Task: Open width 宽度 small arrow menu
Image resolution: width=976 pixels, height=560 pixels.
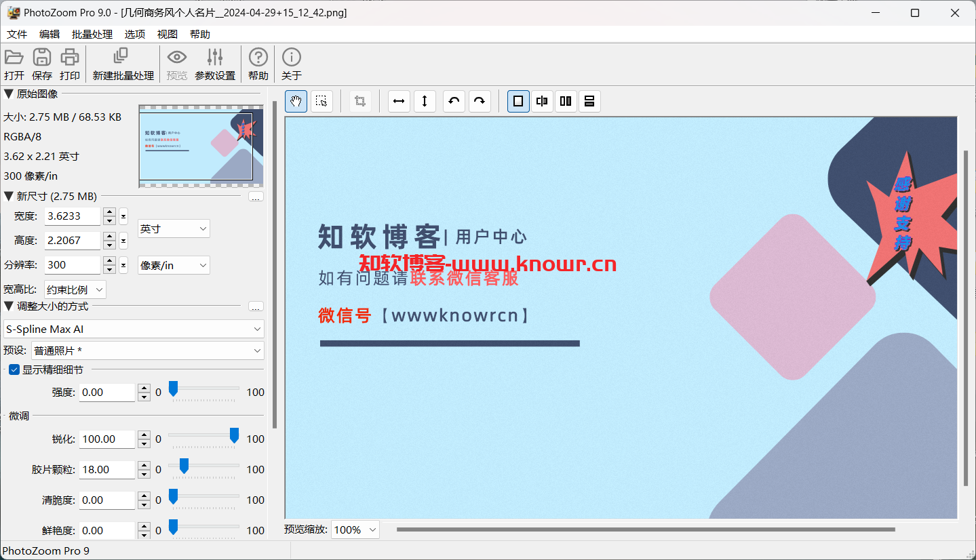Action: coord(123,216)
